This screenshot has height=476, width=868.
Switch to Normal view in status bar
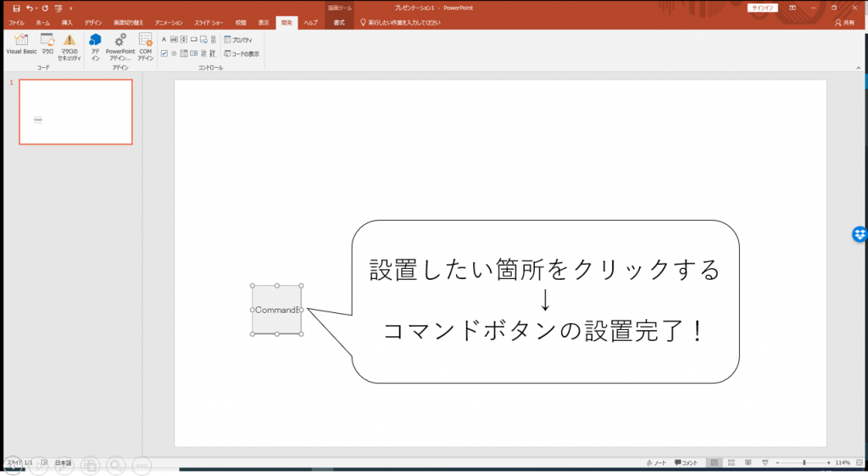714,462
